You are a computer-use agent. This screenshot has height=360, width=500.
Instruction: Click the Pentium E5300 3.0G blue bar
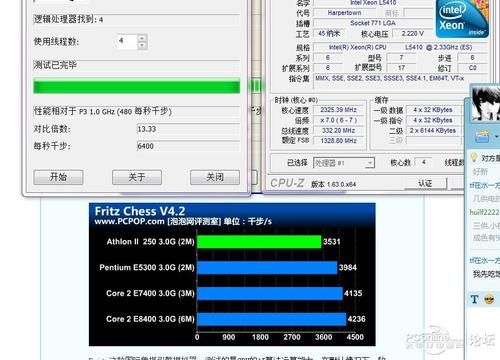coord(267,268)
